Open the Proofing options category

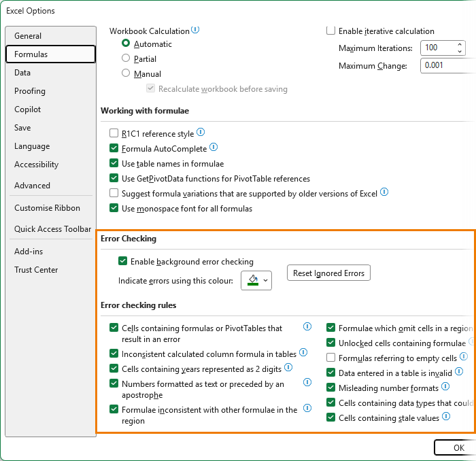51,91
